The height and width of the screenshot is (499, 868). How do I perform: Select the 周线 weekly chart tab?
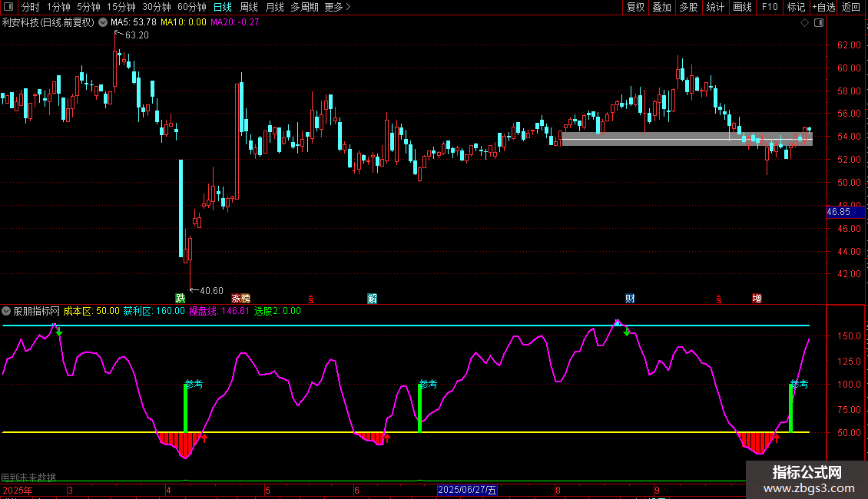[248, 7]
